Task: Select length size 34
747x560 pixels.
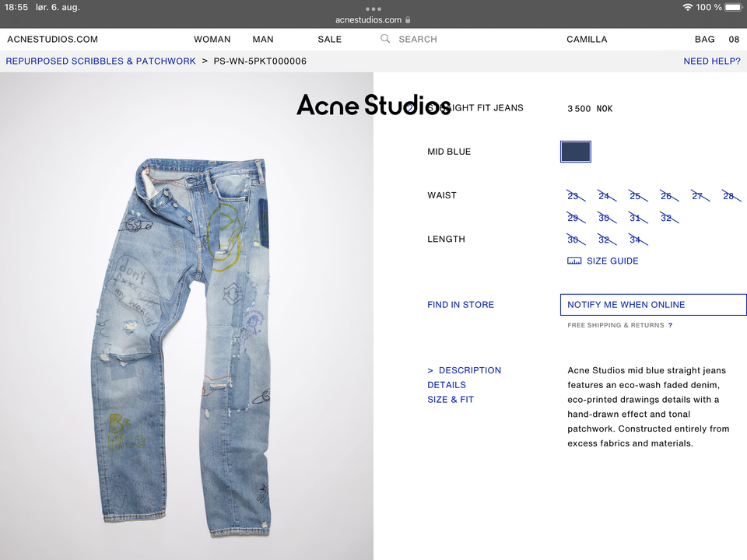Action: 638,240
